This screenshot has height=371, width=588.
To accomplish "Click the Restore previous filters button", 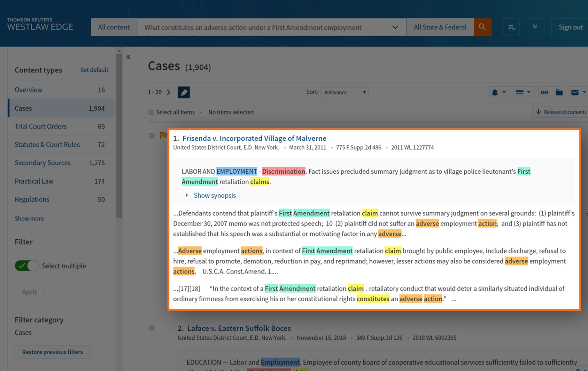I will click(52, 352).
